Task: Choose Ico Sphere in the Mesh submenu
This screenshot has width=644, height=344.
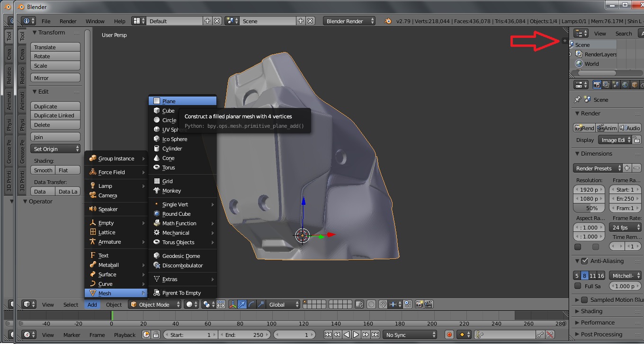Action: [x=174, y=139]
